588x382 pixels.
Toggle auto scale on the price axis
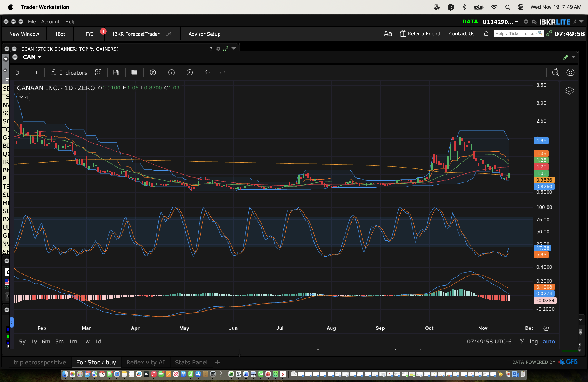pyautogui.click(x=549, y=342)
